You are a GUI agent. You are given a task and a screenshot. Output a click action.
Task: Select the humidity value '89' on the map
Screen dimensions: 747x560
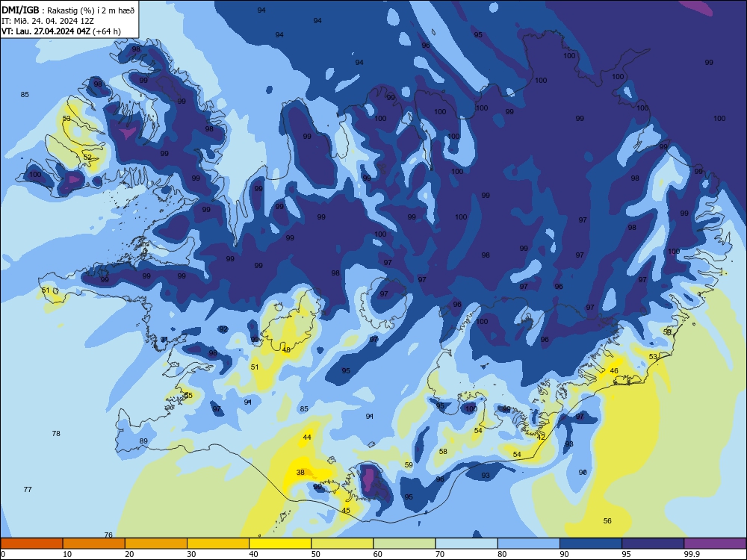click(x=143, y=441)
